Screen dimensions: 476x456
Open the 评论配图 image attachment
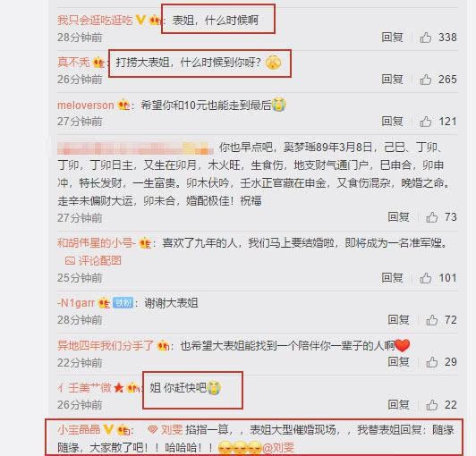93,260
